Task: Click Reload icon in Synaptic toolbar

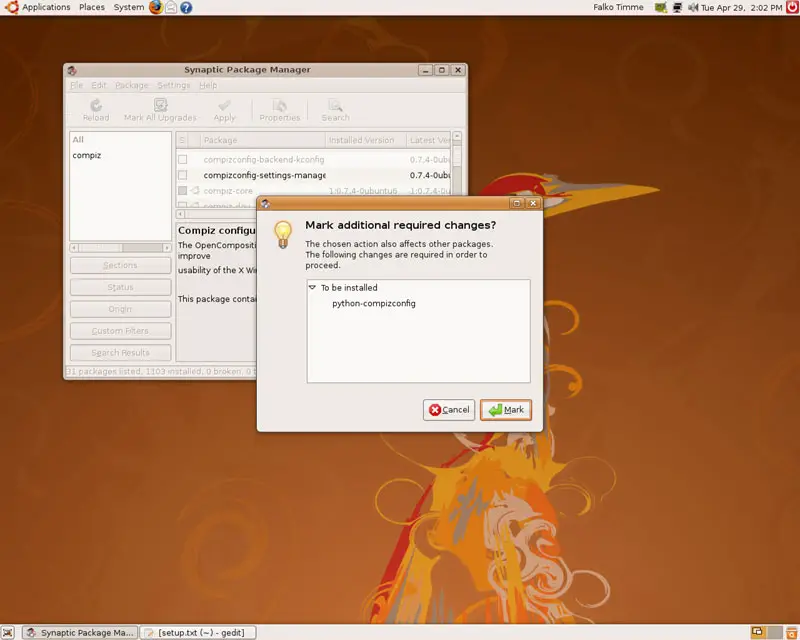Action: point(96,110)
